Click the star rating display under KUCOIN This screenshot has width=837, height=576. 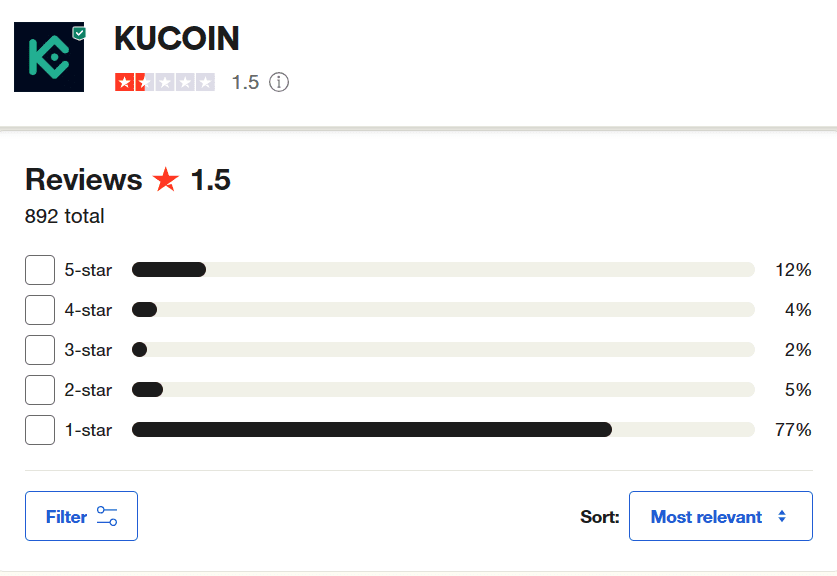164,82
